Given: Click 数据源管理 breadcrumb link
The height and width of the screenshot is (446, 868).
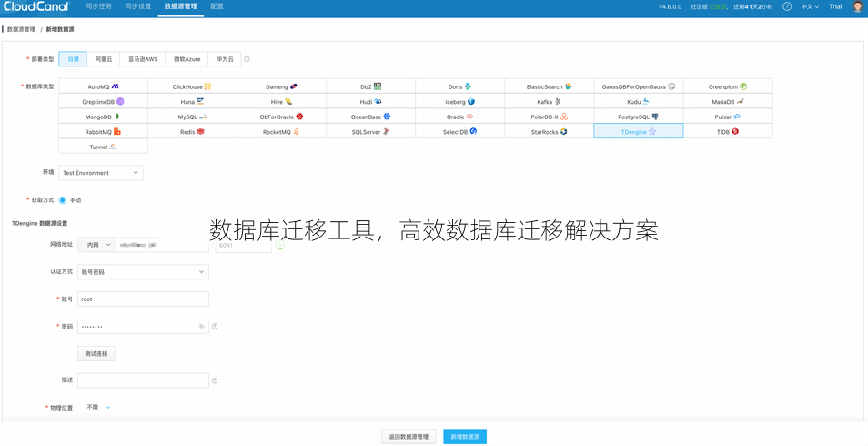Looking at the screenshot, I should pyautogui.click(x=21, y=29).
